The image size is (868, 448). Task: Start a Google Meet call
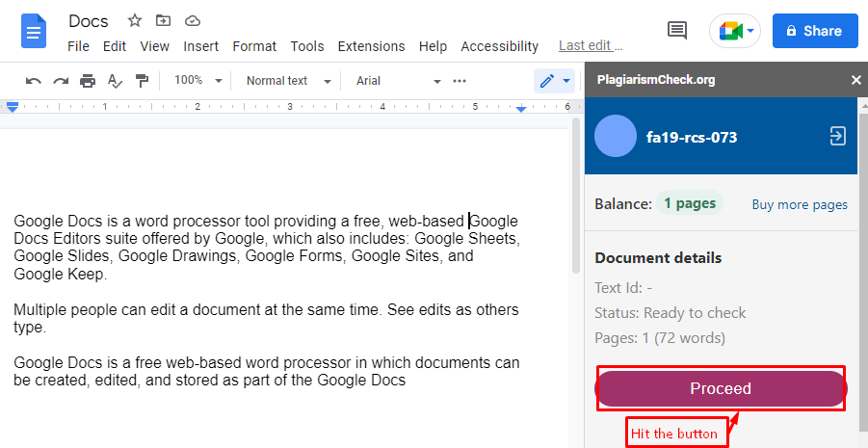tap(730, 31)
